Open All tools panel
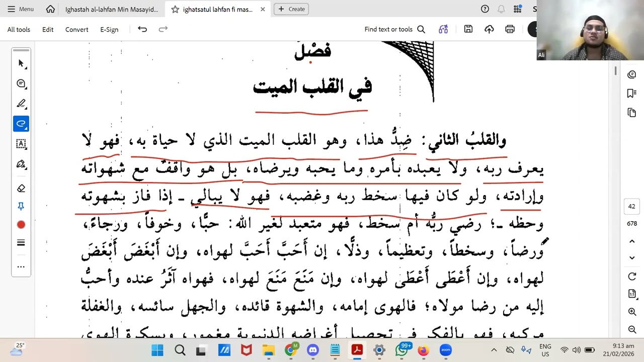Viewport: 644px width, 362px height. coord(19,29)
